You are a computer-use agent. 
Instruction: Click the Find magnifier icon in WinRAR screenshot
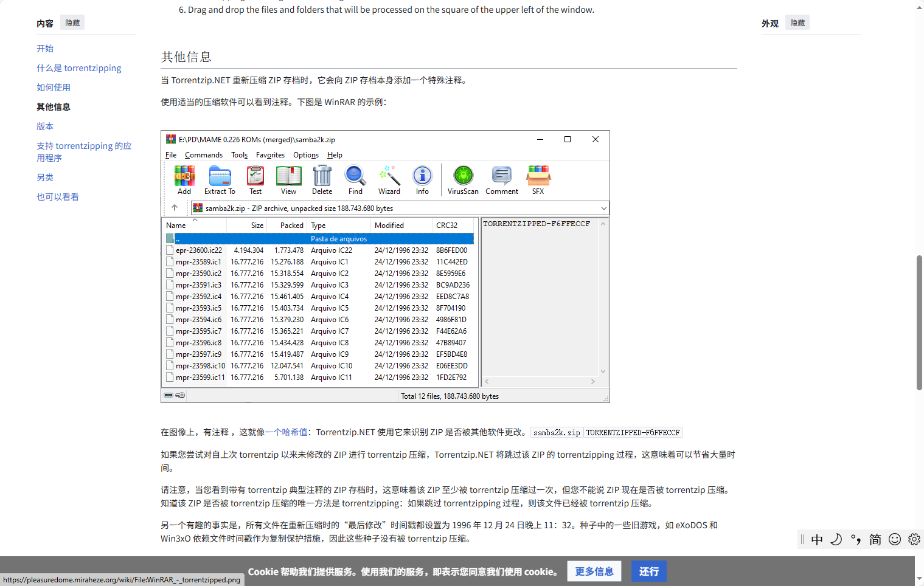tap(355, 180)
